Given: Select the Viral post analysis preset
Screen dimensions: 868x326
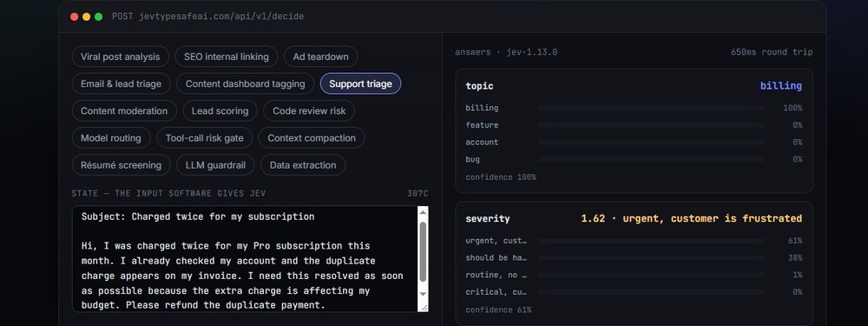Looking at the screenshot, I should [x=120, y=57].
